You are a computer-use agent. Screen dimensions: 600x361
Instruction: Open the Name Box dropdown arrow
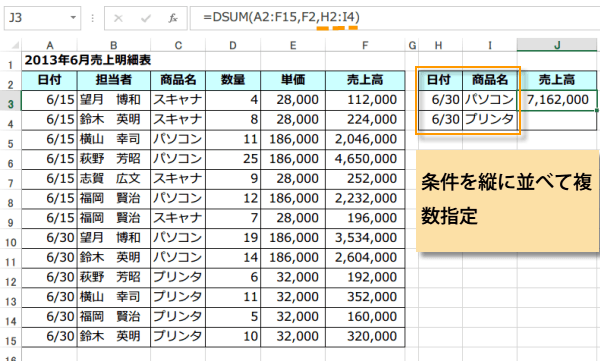tap(73, 18)
